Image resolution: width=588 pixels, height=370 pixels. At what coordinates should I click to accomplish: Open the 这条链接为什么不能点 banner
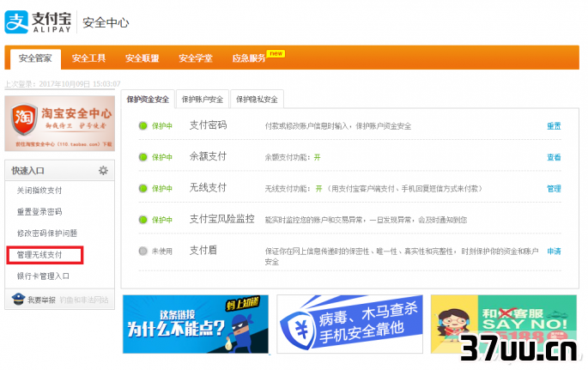(196, 325)
